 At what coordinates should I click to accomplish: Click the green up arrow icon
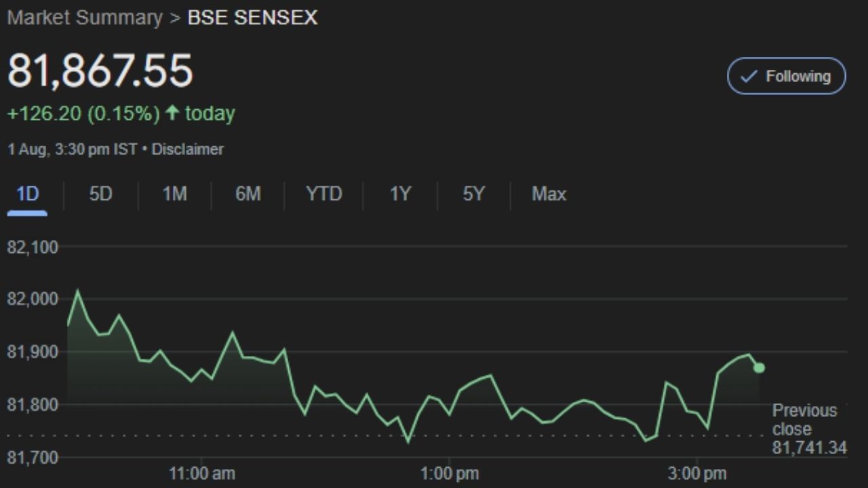172,113
